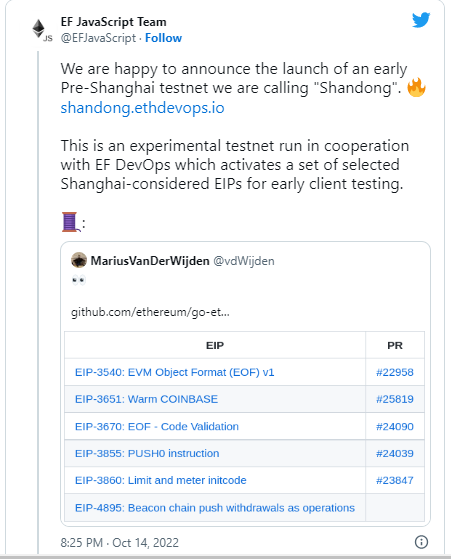Click the 8:25 PM Oct 14, 2022 timestamp
This screenshot has width=451, height=559.
[x=119, y=542]
